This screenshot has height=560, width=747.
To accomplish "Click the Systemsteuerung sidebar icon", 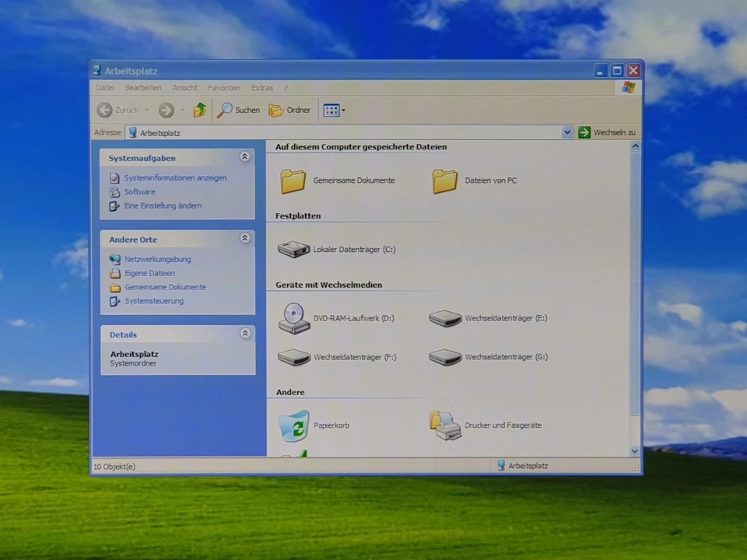I will 115,302.
